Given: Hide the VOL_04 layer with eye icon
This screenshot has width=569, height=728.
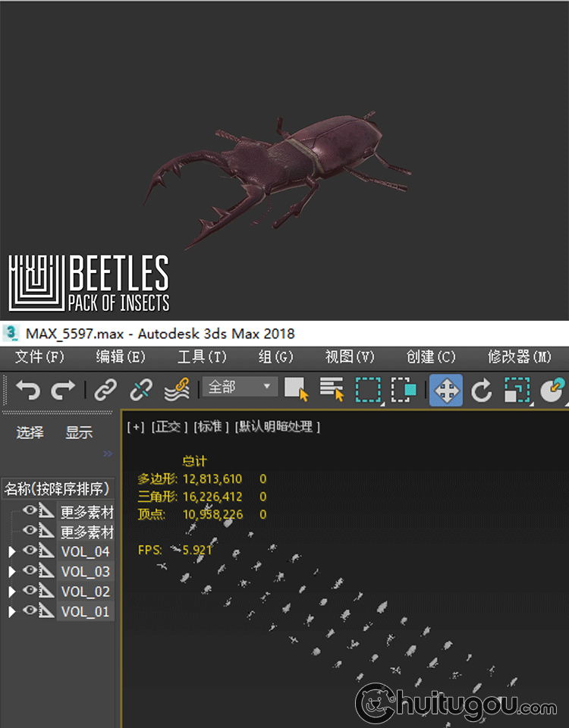Looking at the screenshot, I should click(30, 551).
